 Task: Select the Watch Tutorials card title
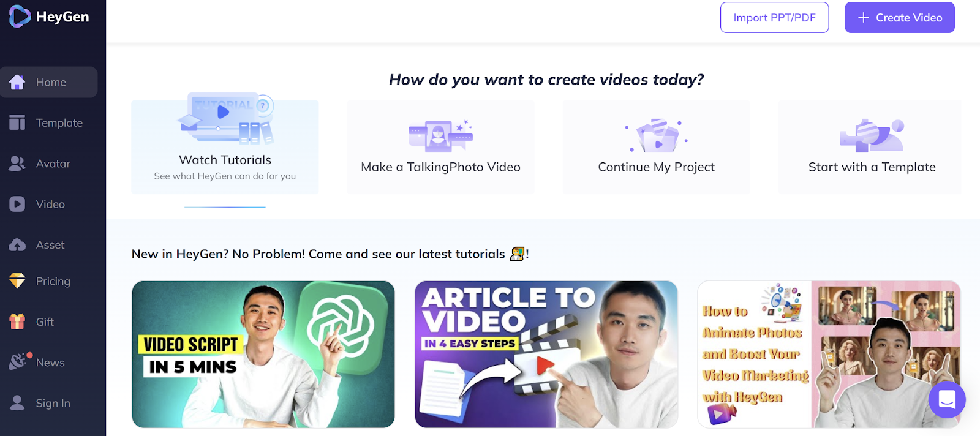tap(225, 160)
